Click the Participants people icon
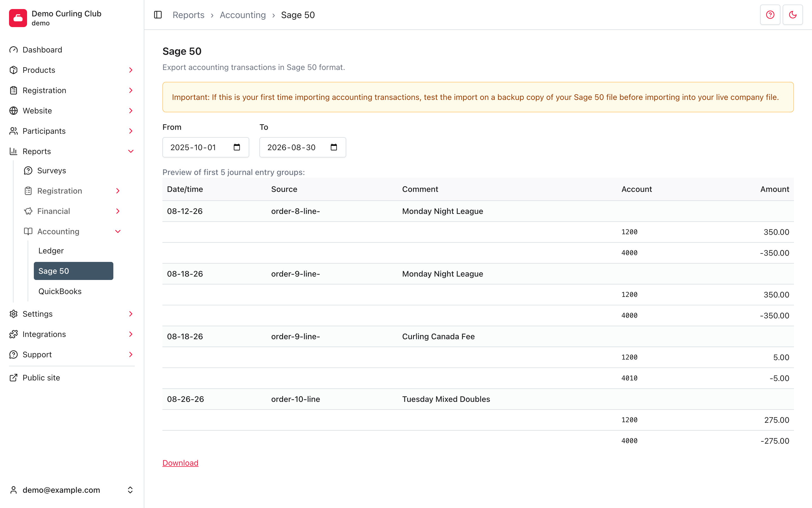812x508 pixels. (x=14, y=131)
